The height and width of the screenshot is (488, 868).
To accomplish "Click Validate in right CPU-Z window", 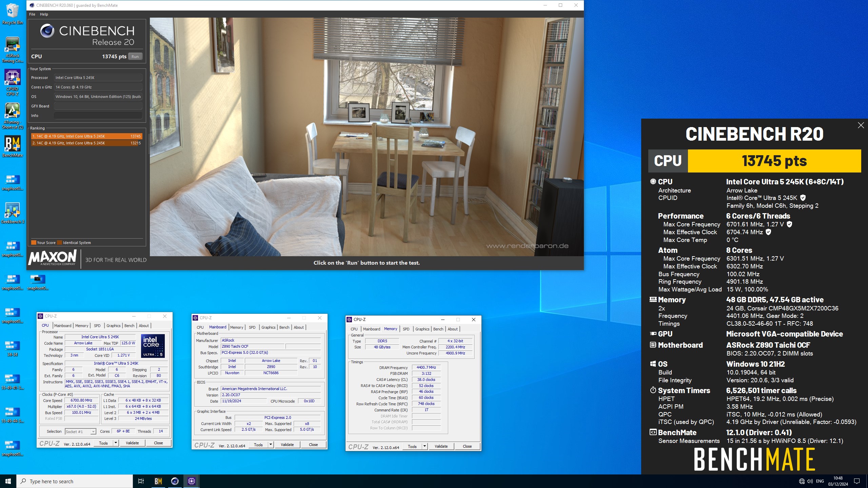I will coord(441,446).
